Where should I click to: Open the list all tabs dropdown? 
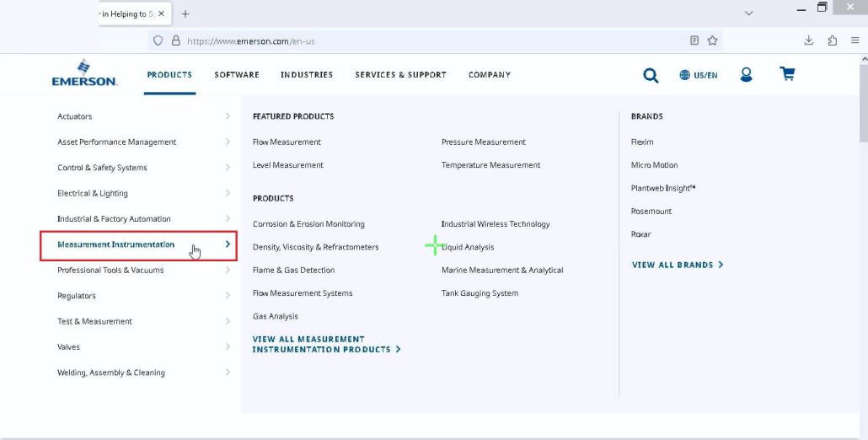[x=748, y=13]
